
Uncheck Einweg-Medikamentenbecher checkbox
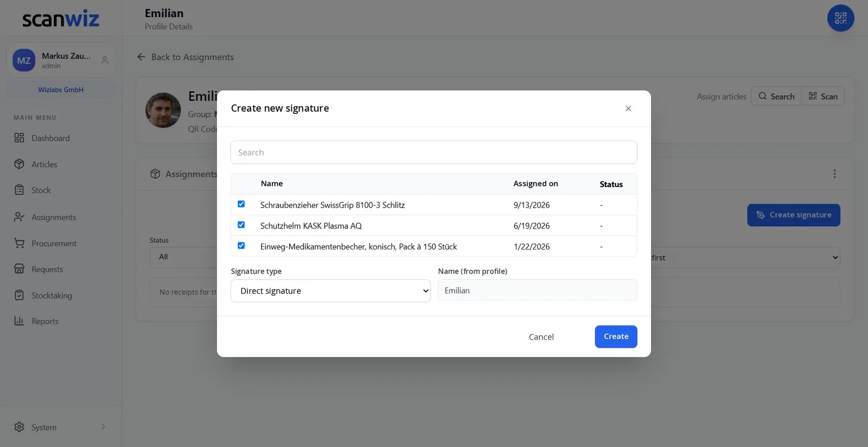click(x=241, y=246)
